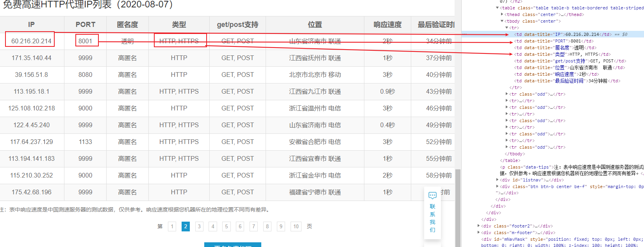Select the IP cell 60.216.20.214
This screenshot has height=247, width=644.
tap(31, 41)
